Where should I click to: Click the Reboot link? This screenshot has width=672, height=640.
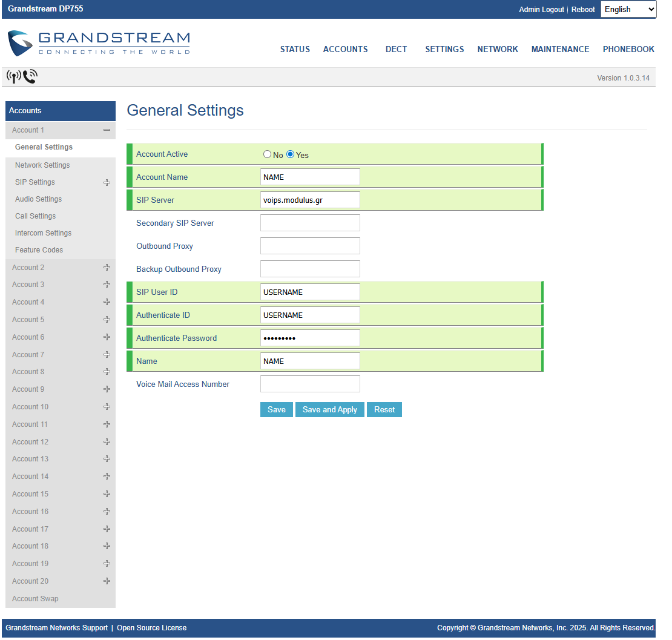(x=583, y=10)
